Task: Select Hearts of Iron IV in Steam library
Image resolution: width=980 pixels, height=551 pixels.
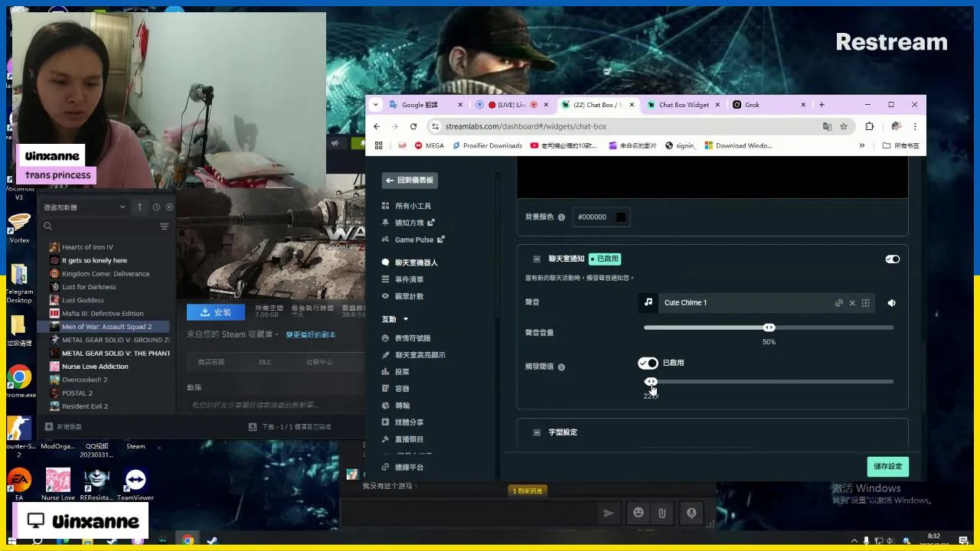Action: click(87, 247)
